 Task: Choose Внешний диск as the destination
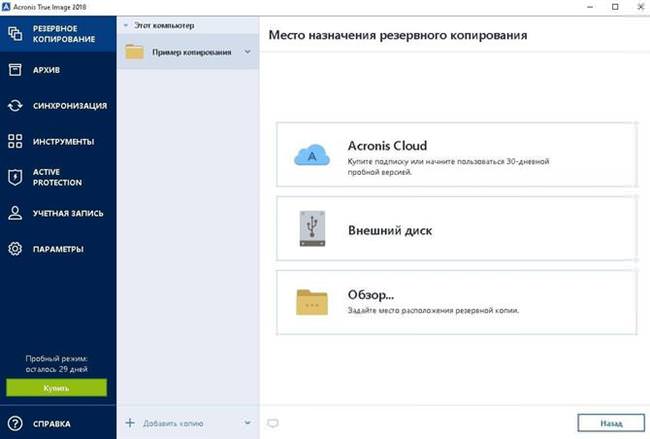456,228
